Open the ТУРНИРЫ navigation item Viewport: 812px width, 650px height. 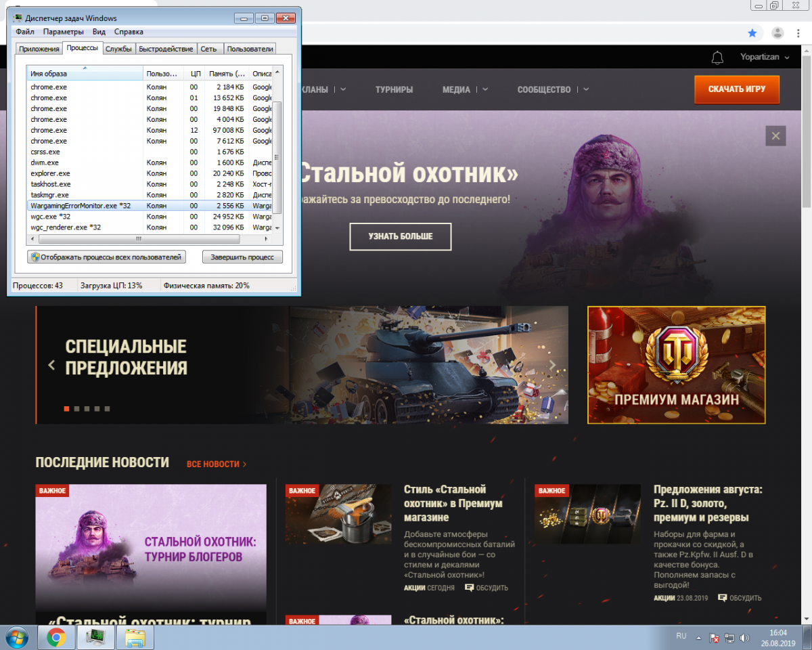click(394, 89)
